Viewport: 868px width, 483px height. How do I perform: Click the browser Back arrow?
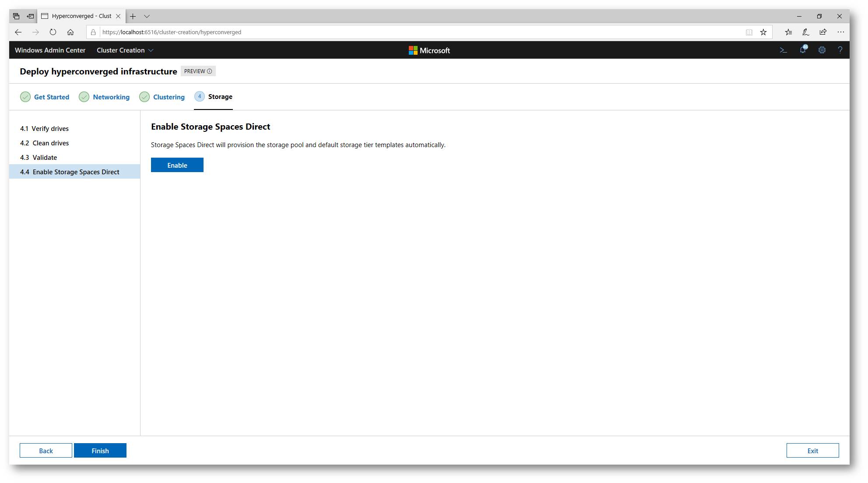pyautogui.click(x=18, y=32)
